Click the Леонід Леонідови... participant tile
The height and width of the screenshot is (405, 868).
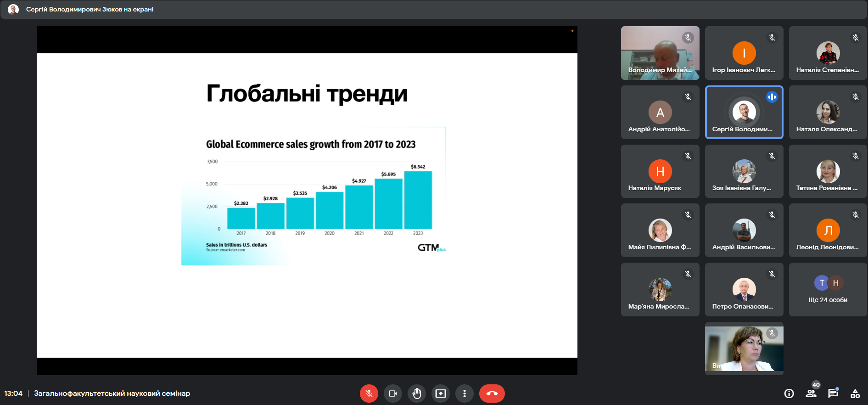pyautogui.click(x=828, y=230)
